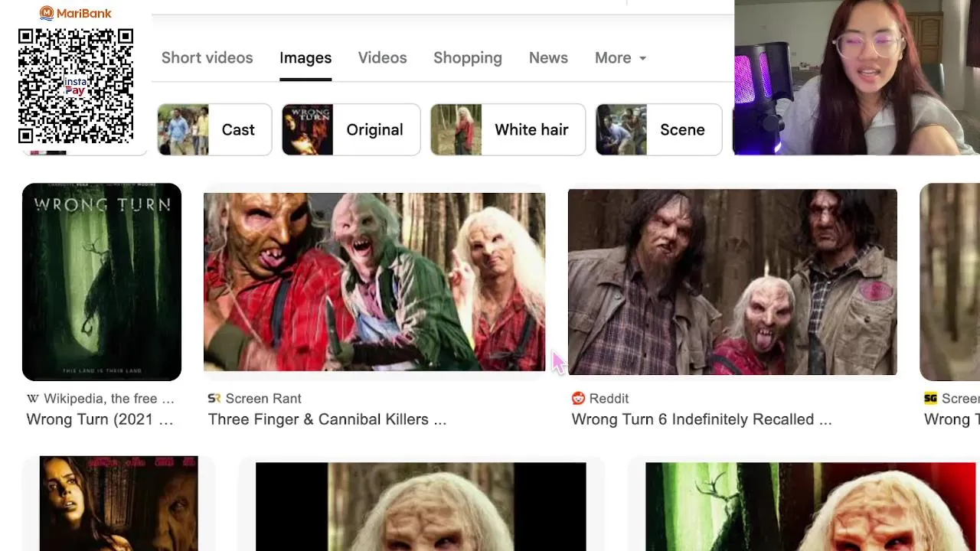
Task: Open the Screen Rant three cannibals image
Action: pyautogui.click(x=374, y=282)
